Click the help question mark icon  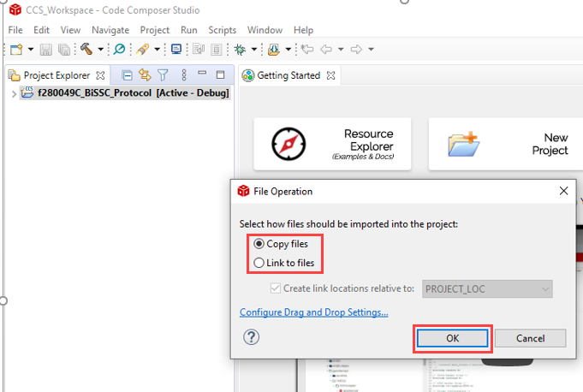[x=251, y=337]
